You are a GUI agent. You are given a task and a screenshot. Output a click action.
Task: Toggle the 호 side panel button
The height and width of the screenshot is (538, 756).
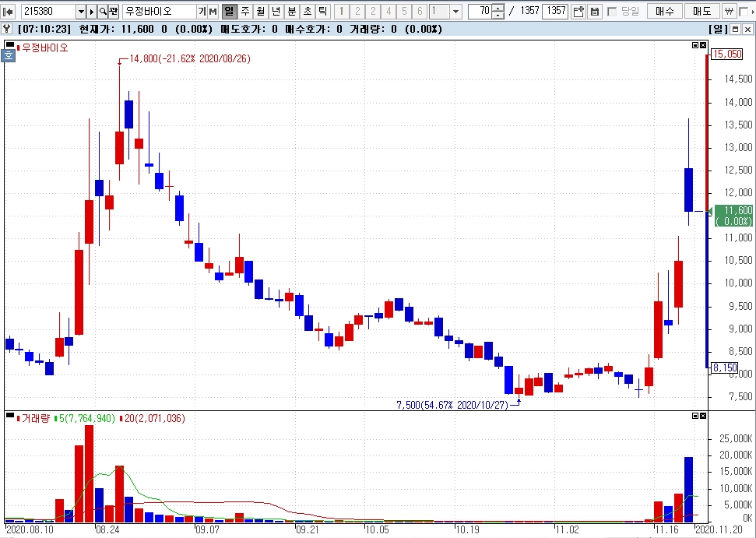pyautogui.click(x=9, y=55)
